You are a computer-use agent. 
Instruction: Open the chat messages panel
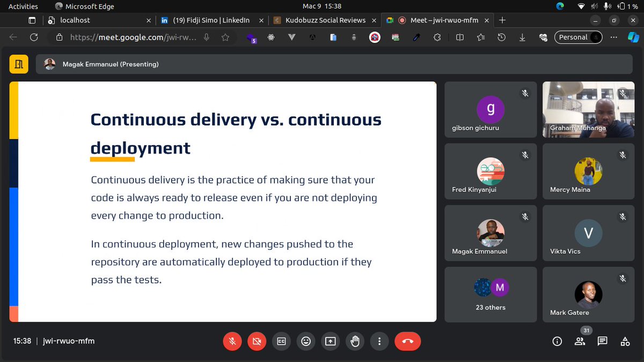602,341
